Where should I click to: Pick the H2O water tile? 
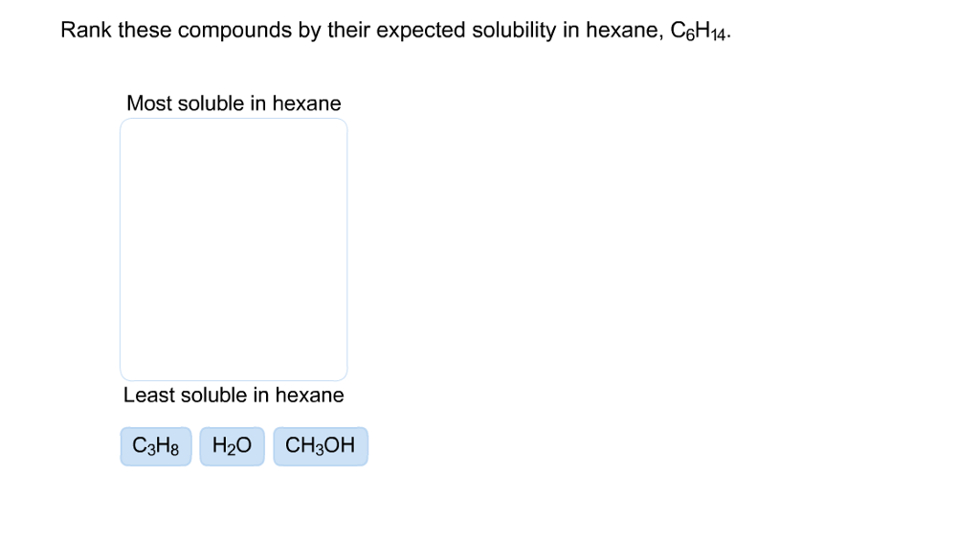click(232, 446)
